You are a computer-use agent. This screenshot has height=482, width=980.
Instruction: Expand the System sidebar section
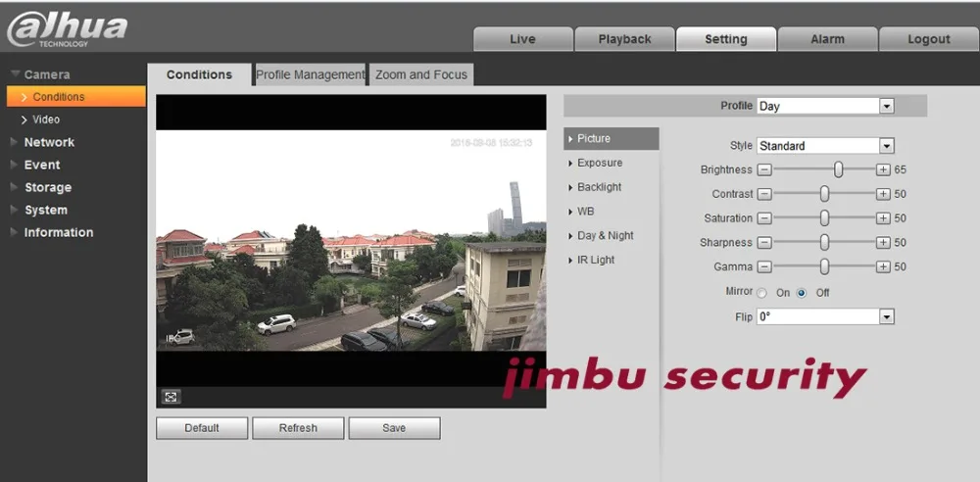pyautogui.click(x=39, y=210)
